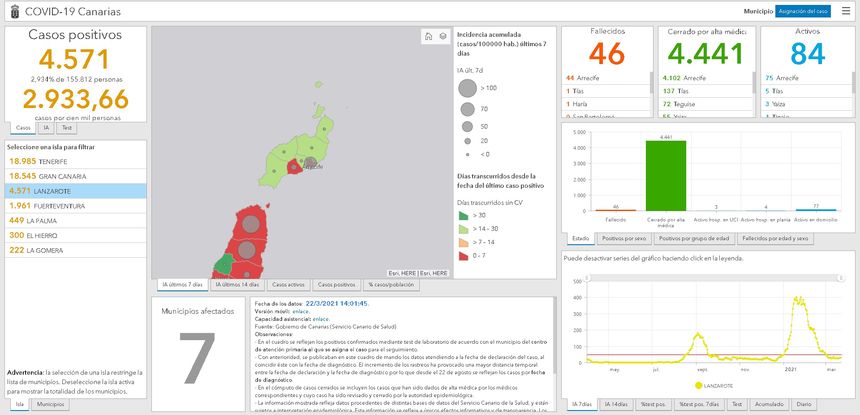
Task: Filter by FUERTEVENTURA island
Action: [76, 206]
